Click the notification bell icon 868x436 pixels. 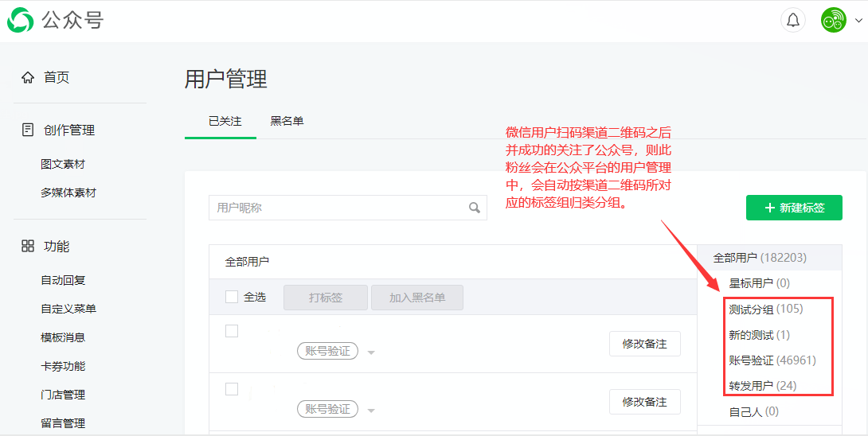pos(793,21)
